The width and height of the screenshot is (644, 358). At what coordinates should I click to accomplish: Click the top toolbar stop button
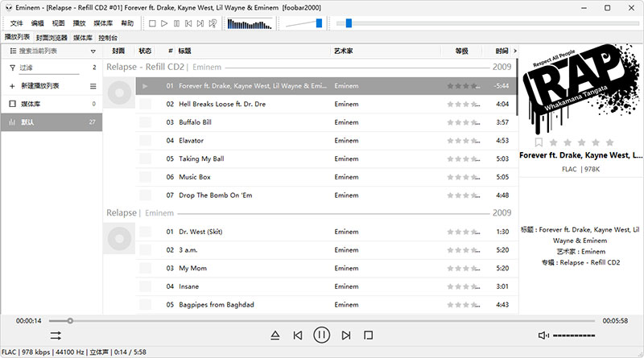click(152, 23)
